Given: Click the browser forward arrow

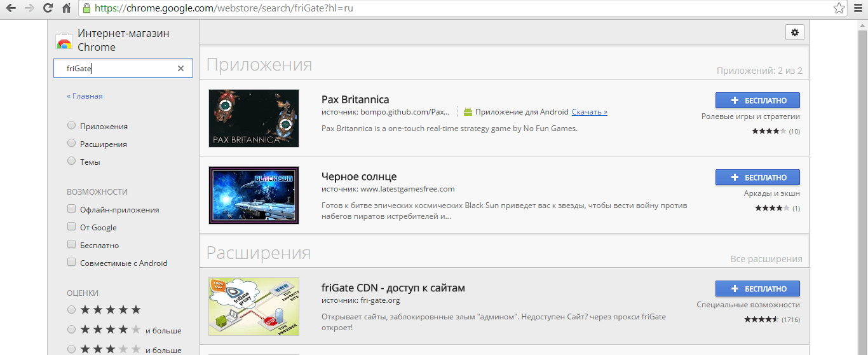Looking at the screenshot, I should tap(29, 8).
